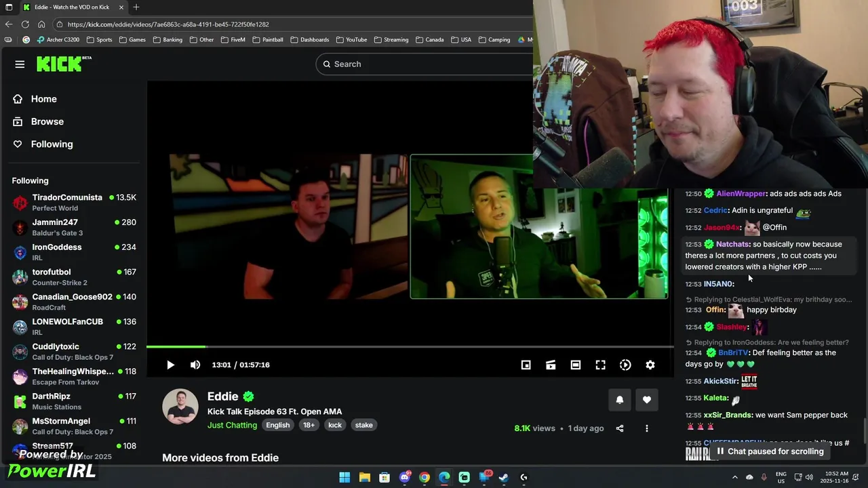Open TheHealingWhisperer followed channel
Screen dimensions: 868x488
pos(74,376)
